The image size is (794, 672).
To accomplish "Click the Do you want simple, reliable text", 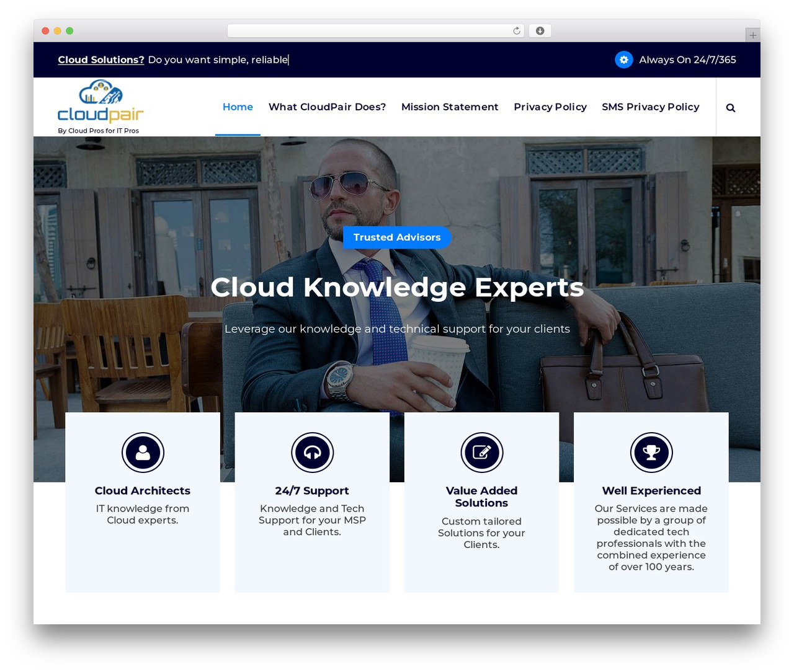I will coord(218,60).
